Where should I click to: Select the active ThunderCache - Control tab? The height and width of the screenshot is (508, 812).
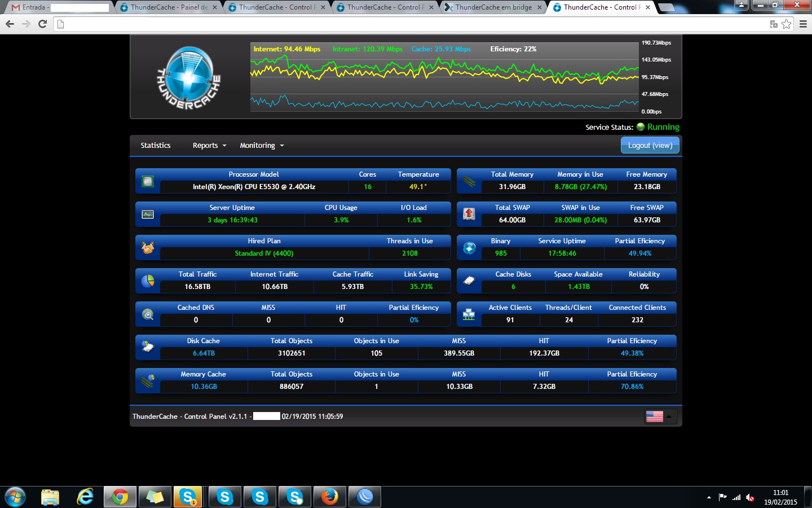point(602,7)
